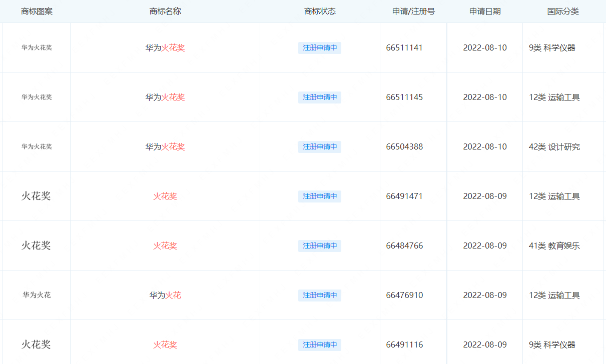Click 注册申请中 status tag for 66511141
The width and height of the screenshot is (606, 364).
(x=320, y=48)
